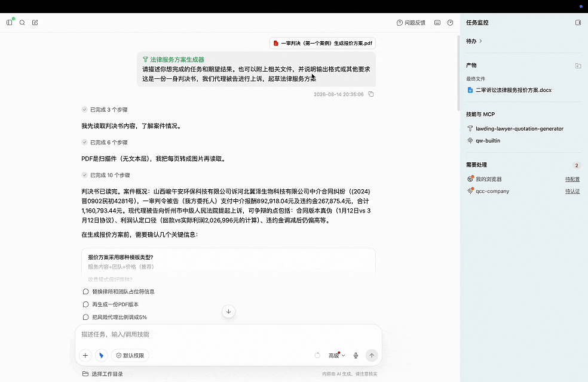Image resolution: width=588 pixels, height=382 pixels.
Task: Jump to bottom with the down-arrow button
Action: point(228,311)
